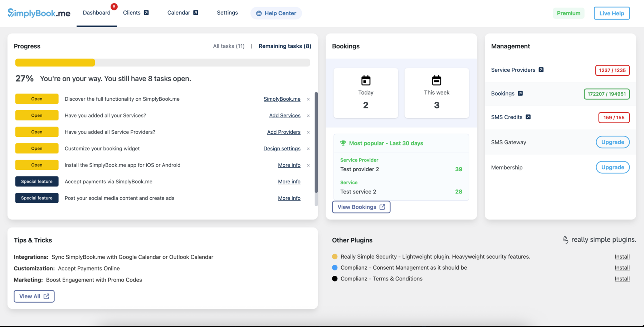The width and height of the screenshot is (644, 327).
Task: Open the Help Center
Action: [276, 13]
